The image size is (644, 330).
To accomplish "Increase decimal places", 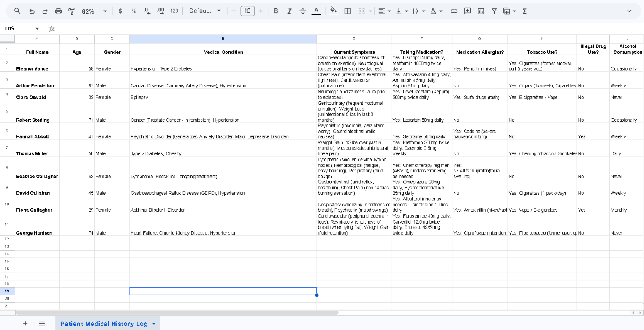I will [160, 11].
